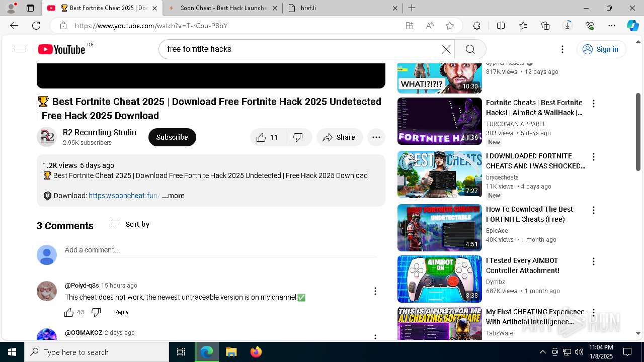Click the page vertical scrollbar
Image resolution: width=644 pixels, height=362 pixels.
tap(638, 132)
